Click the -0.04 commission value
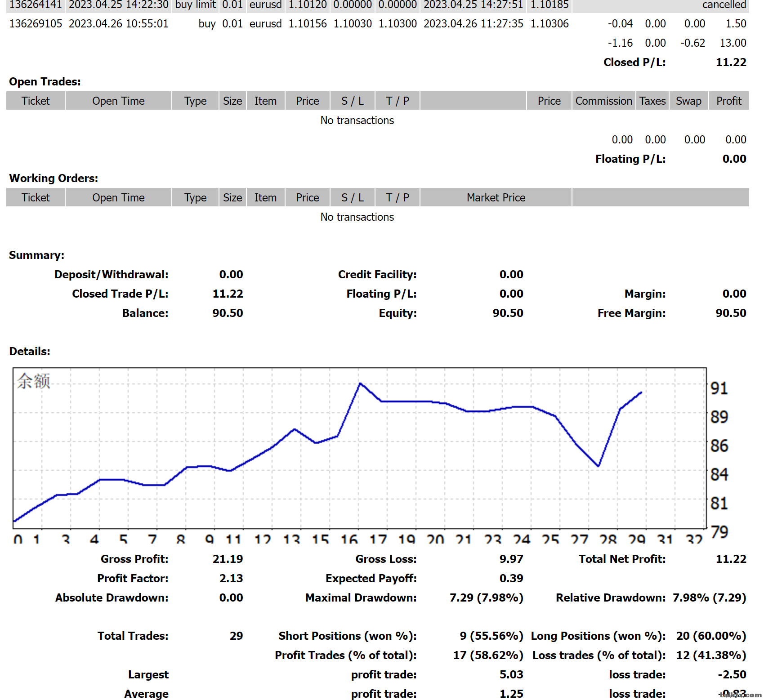The image size is (764, 700). click(620, 24)
